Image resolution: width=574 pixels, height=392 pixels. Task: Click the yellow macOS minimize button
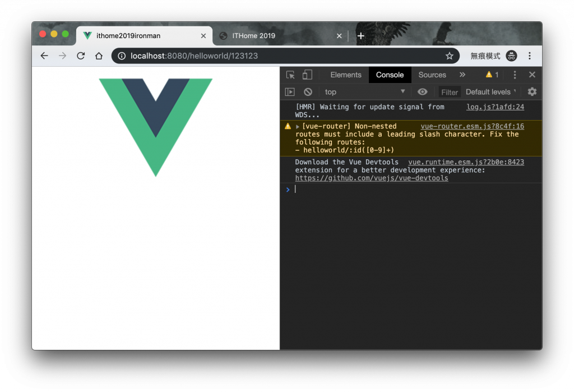coord(54,34)
